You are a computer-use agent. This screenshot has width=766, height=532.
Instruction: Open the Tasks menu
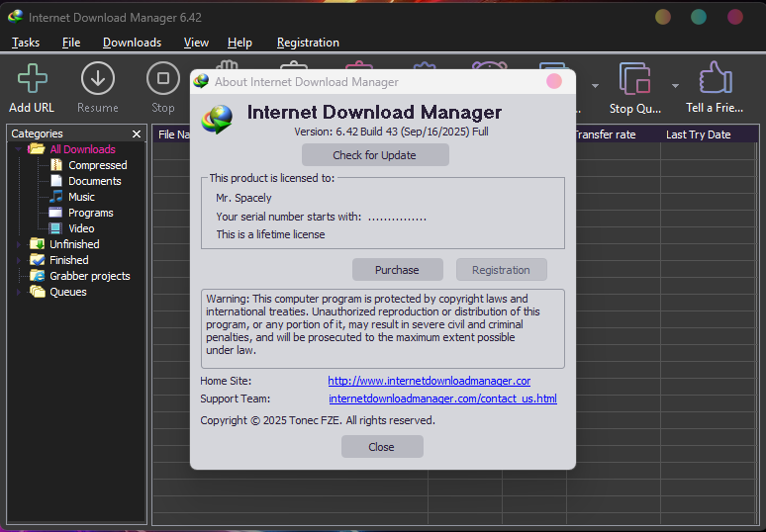tap(26, 43)
